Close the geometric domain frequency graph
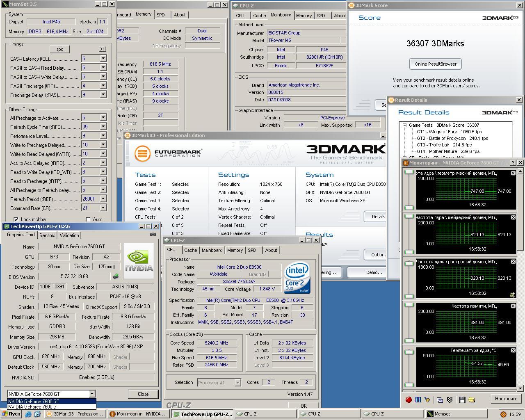Viewport: 525px width, 420px height. (x=513, y=173)
